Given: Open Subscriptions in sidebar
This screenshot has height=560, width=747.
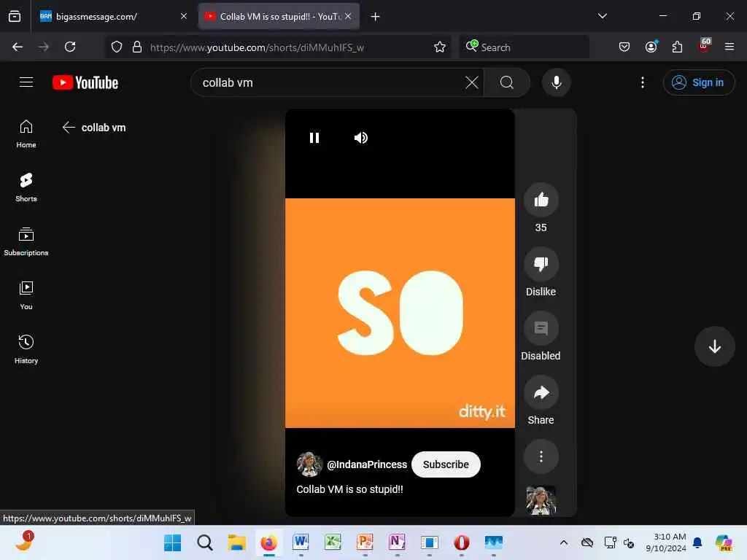Looking at the screenshot, I should [x=26, y=242].
